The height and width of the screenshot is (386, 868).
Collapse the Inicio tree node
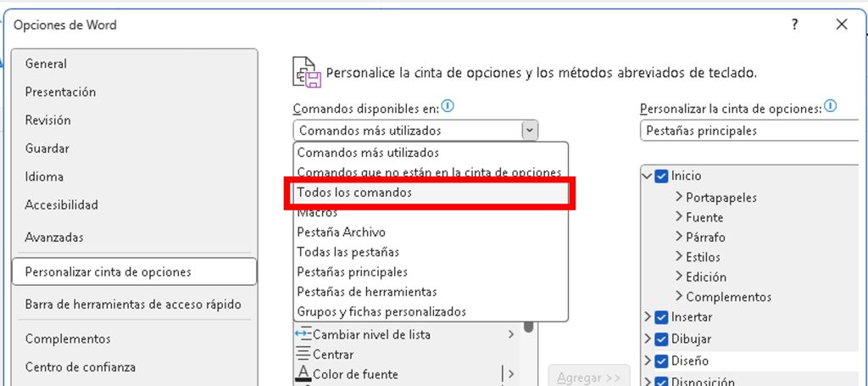point(648,176)
